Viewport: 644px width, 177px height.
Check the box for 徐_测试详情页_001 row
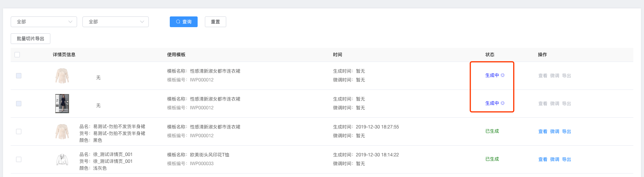click(x=19, y=159)
